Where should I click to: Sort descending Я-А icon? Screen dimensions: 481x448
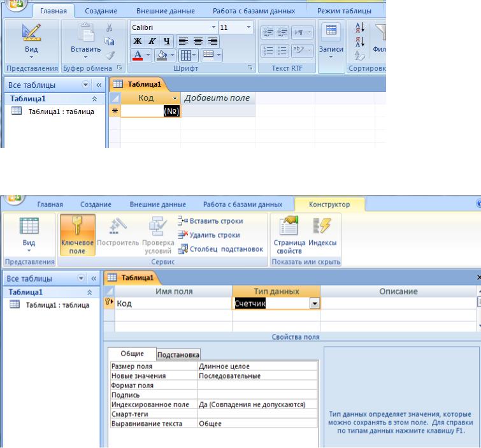click(360, 41)
